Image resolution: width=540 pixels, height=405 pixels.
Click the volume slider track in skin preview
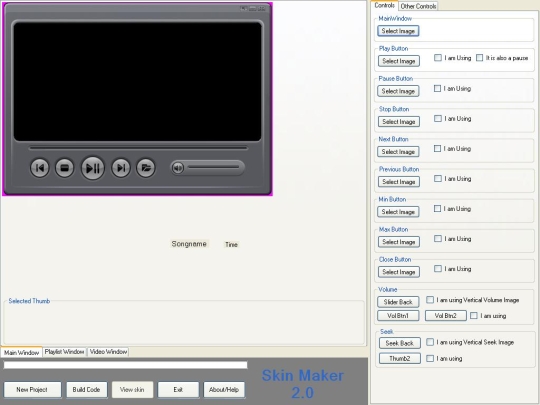tap(214, 167)
